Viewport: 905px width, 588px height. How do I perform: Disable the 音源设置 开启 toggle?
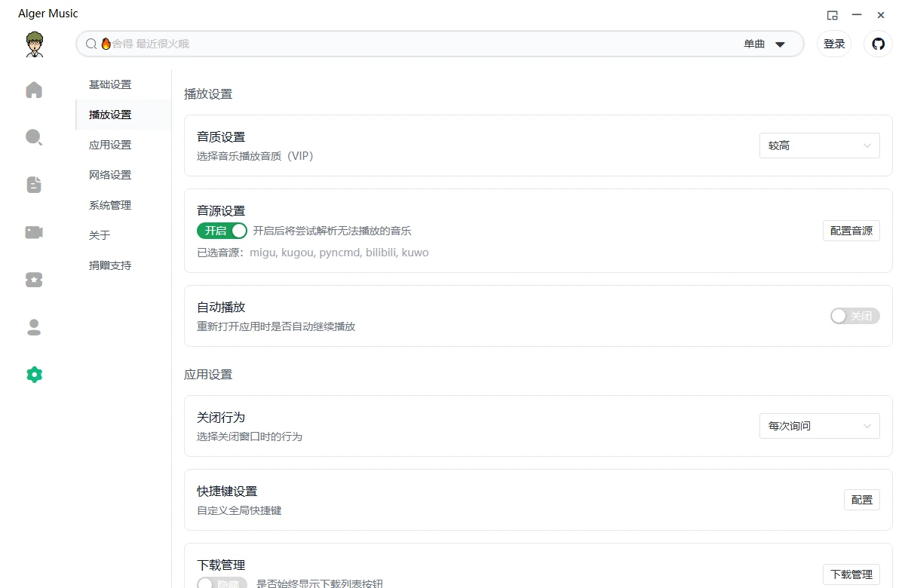click(222, 231)
